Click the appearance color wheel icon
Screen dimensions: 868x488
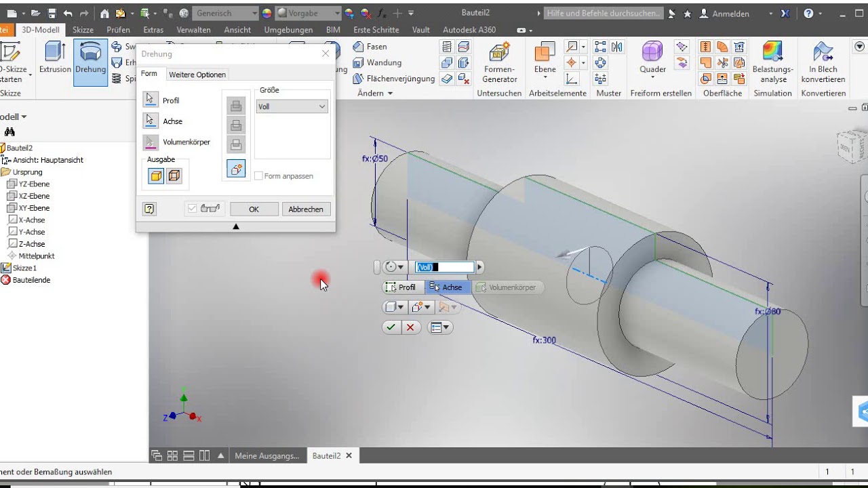267,13
